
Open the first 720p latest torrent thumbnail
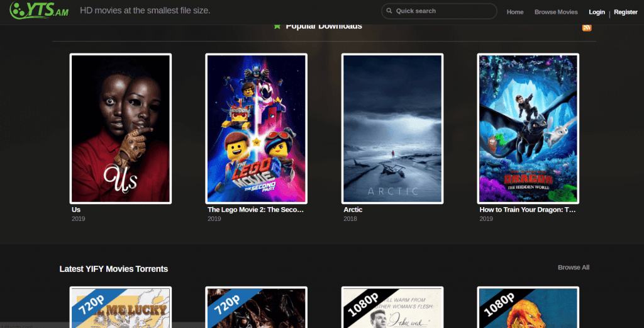pyautogui.click(x=121, y=308)
